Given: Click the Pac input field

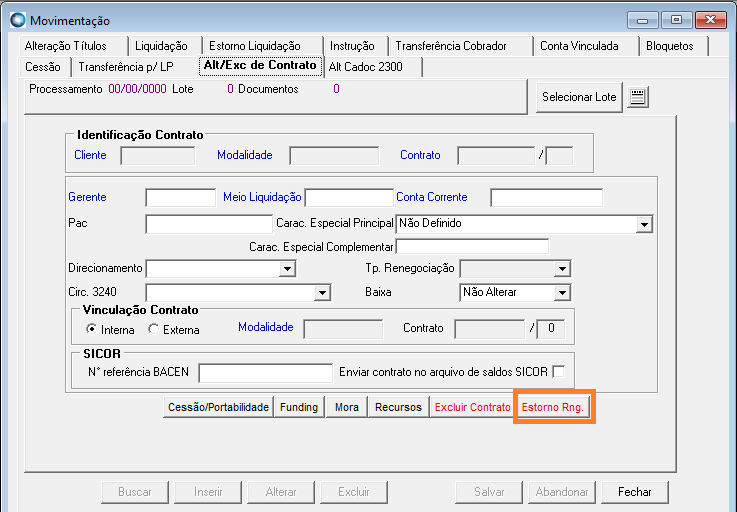Looking at the screenshot, I should point(209,224).
